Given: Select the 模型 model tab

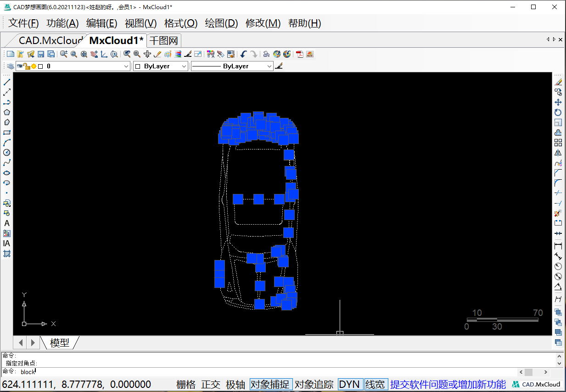Looking at the screenshot, I should click(60, 342).
